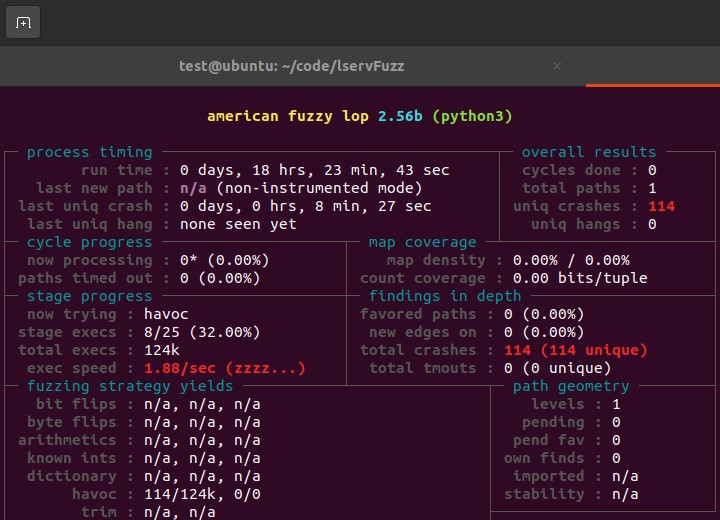Click the overall results section heading
This screenshot has width=720, height=520.
tap(589, 152)
